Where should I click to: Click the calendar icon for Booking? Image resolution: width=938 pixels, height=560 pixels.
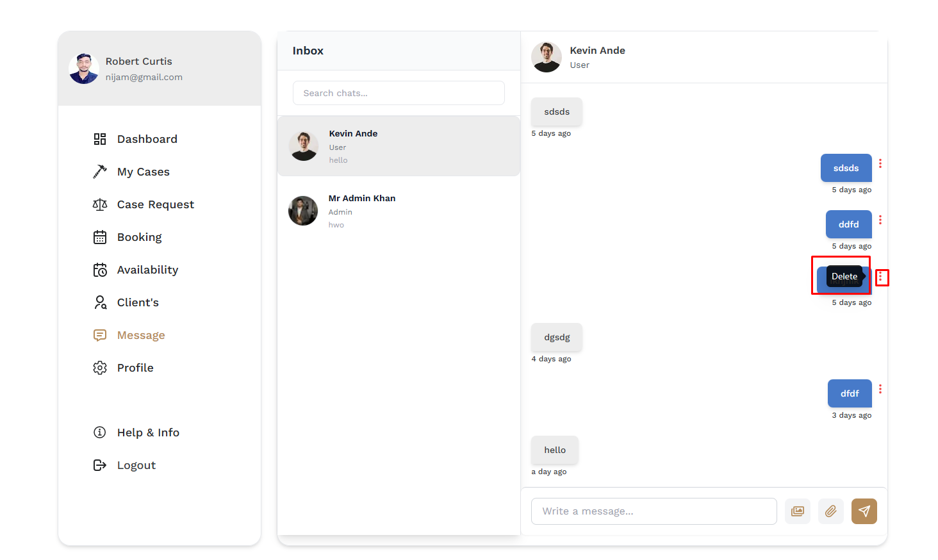100,237
